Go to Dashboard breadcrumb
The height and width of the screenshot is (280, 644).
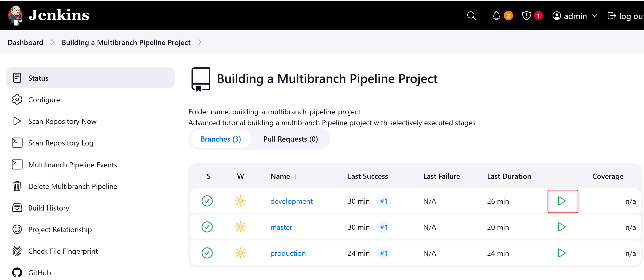(x=25, y=42)
